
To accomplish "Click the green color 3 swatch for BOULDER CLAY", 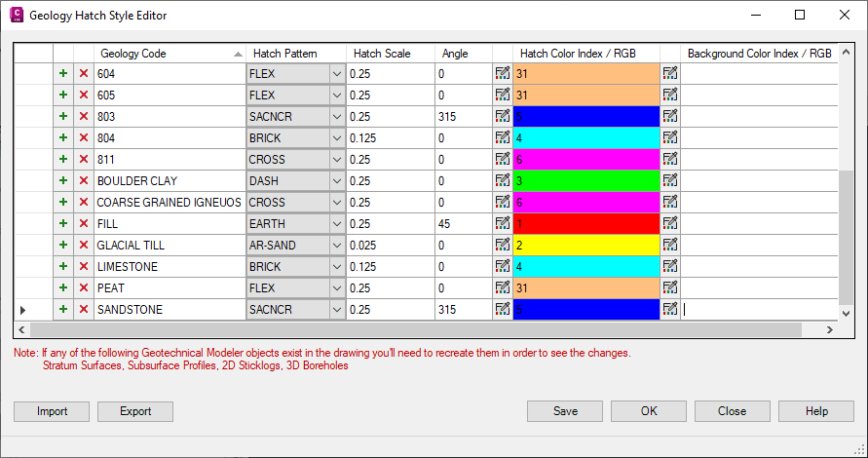I will click(586, 180).
